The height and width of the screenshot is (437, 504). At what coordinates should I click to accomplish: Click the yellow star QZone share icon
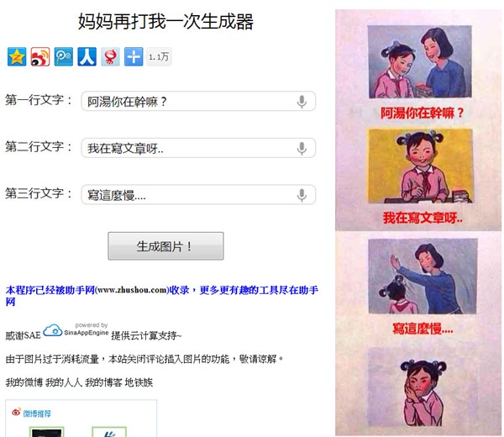17,56
